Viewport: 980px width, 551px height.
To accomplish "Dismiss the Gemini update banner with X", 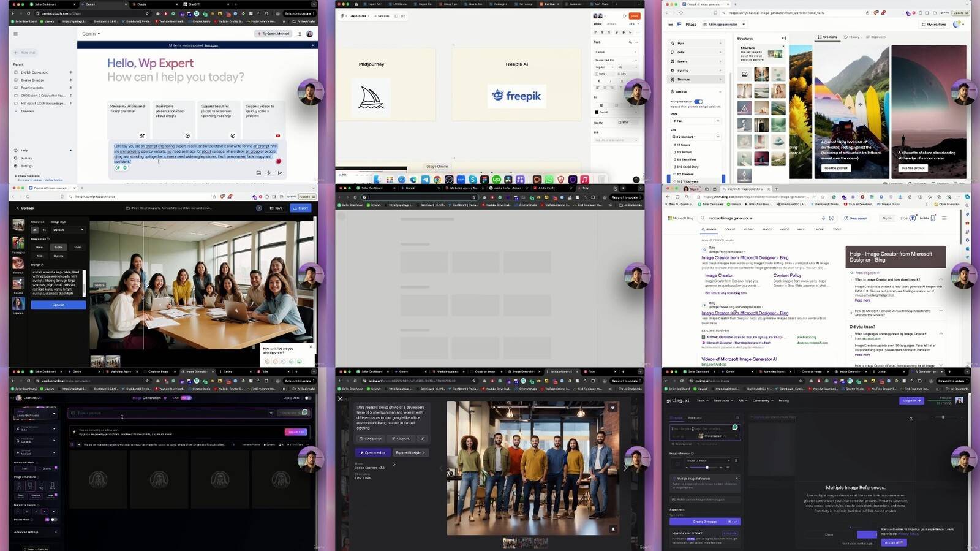I will pyautogui.click(x=313, y=45).
